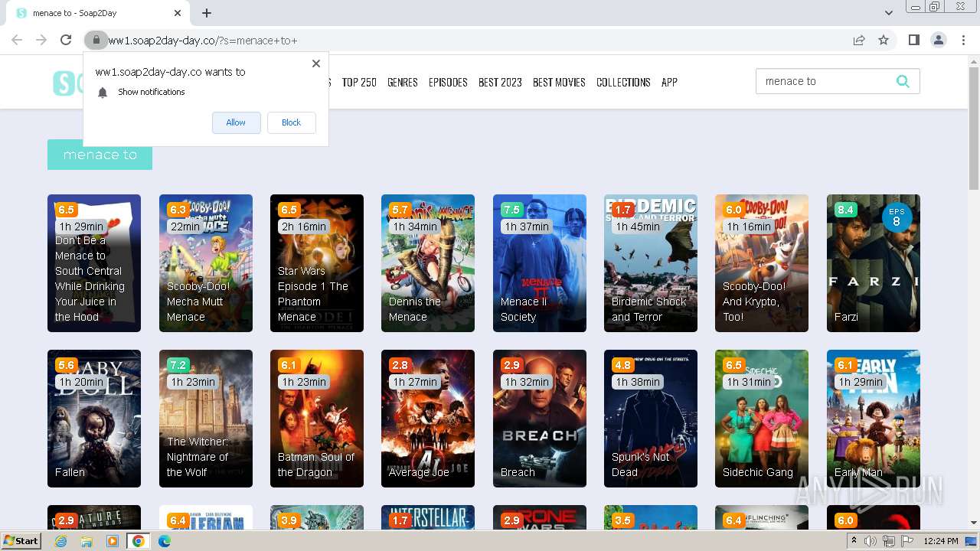Open Don't Be a Menace movie poster
The width and height of the screenshot is (980, 551).
[94, 263]
